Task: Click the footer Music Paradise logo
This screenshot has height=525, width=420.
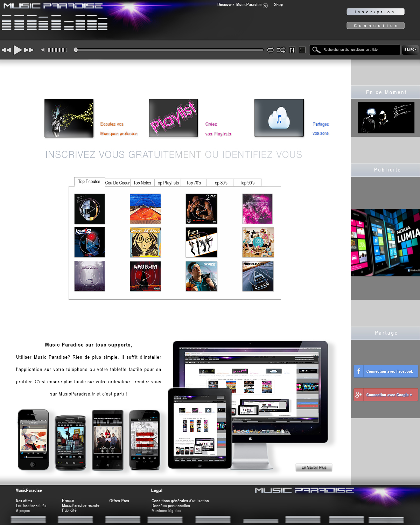Action: (x=304, y=490)
